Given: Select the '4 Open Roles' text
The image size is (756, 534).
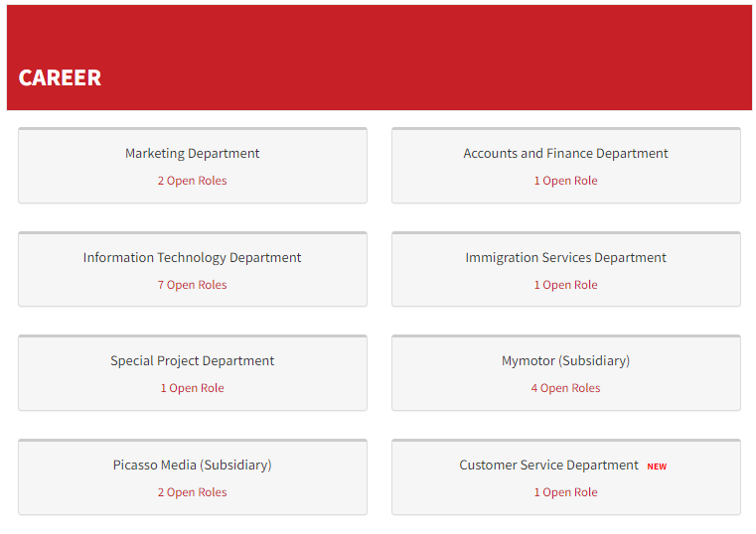Looking at the screenshot, I should 565,388.
